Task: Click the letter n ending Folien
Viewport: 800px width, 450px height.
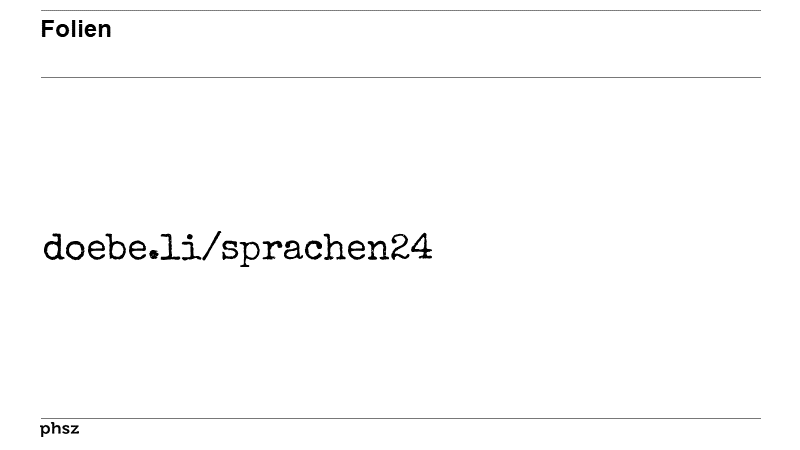Action: click(105, 32)
